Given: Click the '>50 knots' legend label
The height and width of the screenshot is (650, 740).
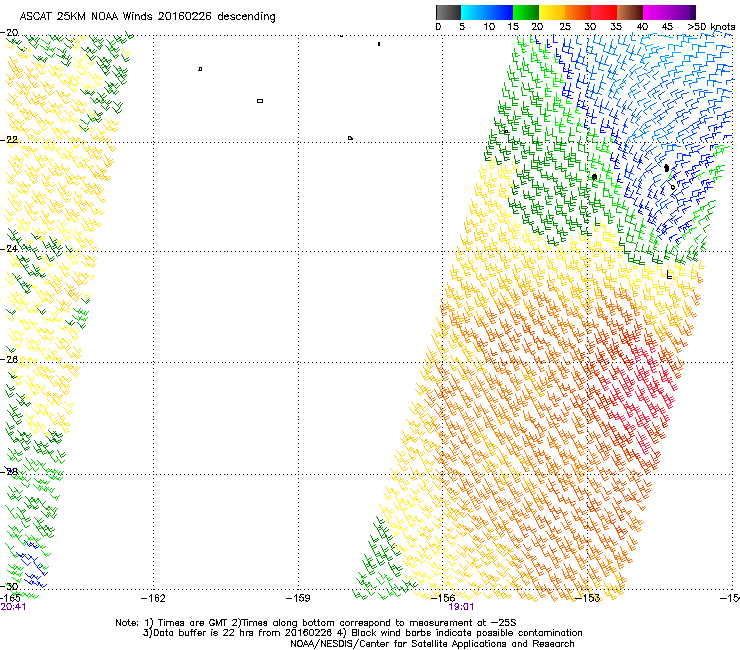Looking at the screenshot, I should pos(711,27).
